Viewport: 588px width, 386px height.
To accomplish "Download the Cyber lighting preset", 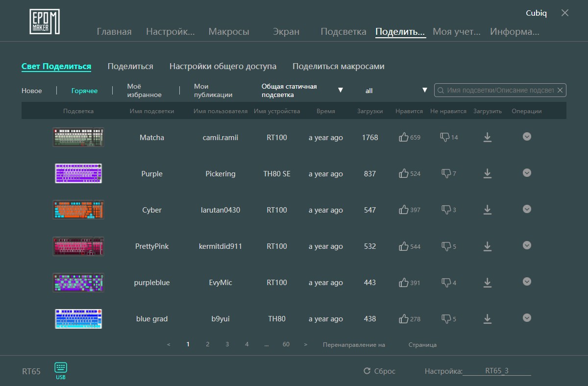I will tap(487, 210).
